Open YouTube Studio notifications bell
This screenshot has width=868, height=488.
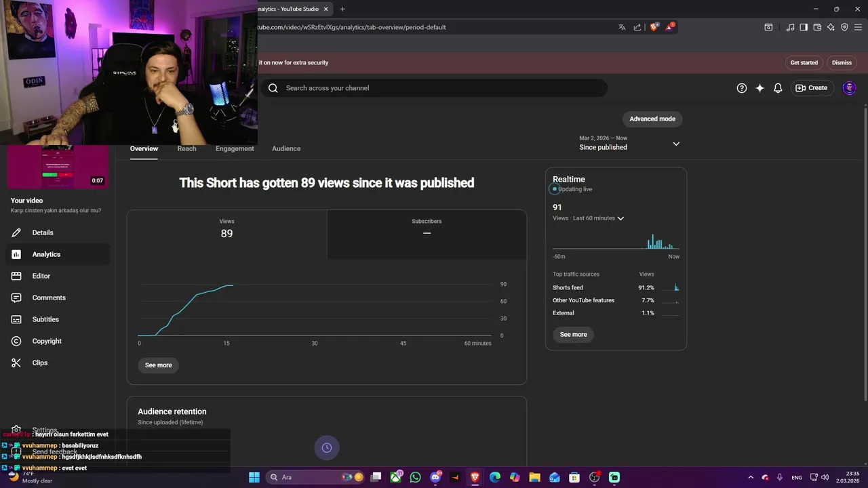click(778, 88)
